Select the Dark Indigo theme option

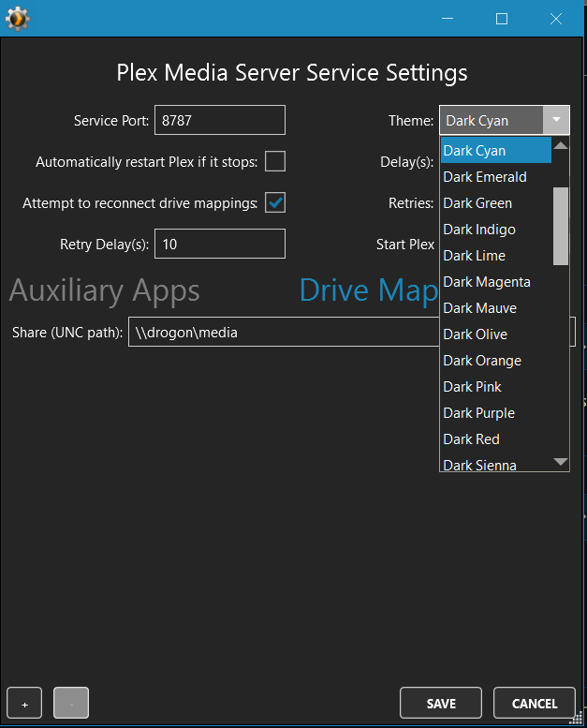(496, 230)
